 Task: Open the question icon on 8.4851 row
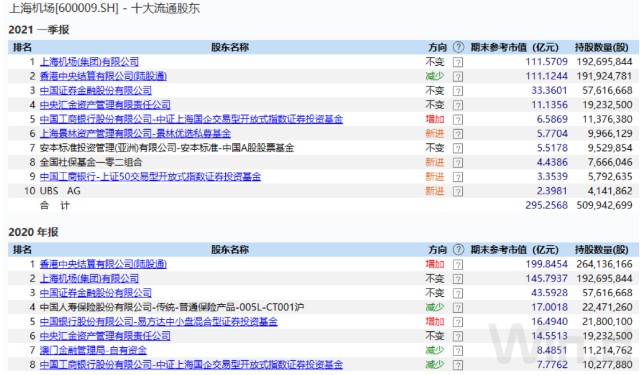click(458, 351)
